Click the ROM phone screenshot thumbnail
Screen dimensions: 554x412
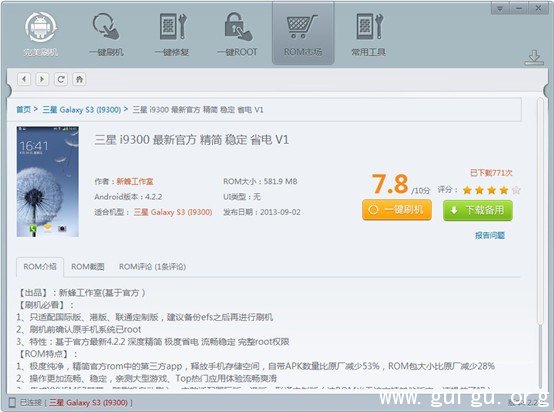click(x=48, y=182)
